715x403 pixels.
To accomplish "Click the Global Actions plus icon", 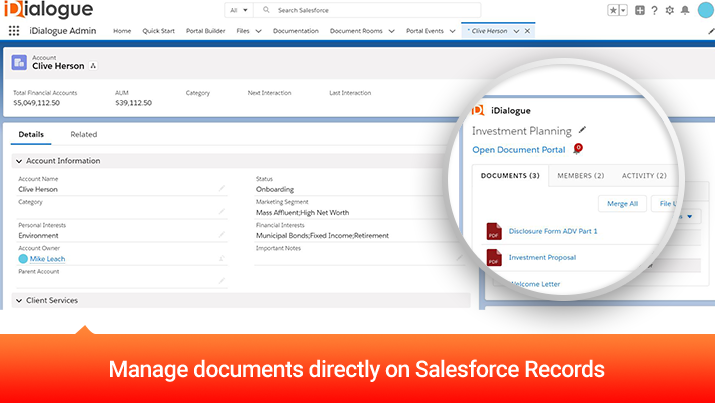I will pos(640,10).
